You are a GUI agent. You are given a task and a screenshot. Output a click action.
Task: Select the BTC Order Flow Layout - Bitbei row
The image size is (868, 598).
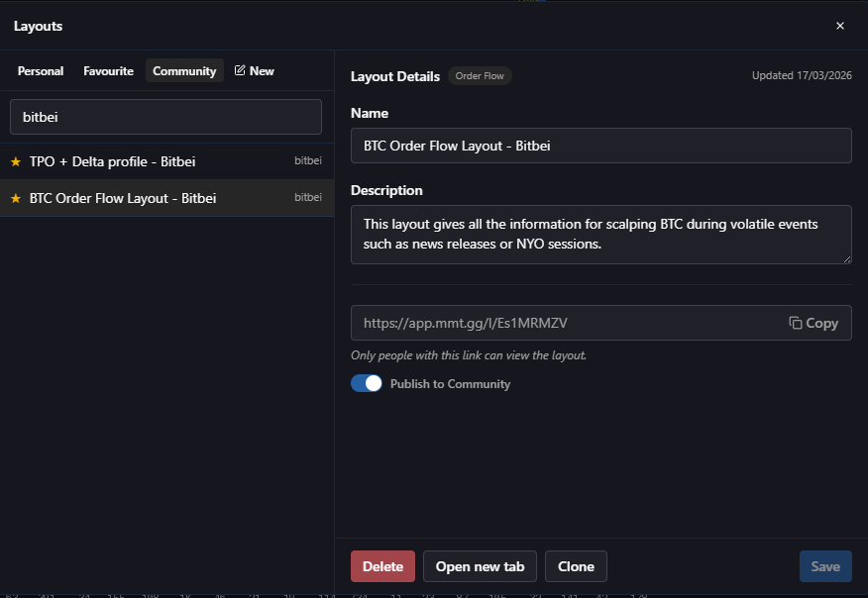[x=166, y=198]
